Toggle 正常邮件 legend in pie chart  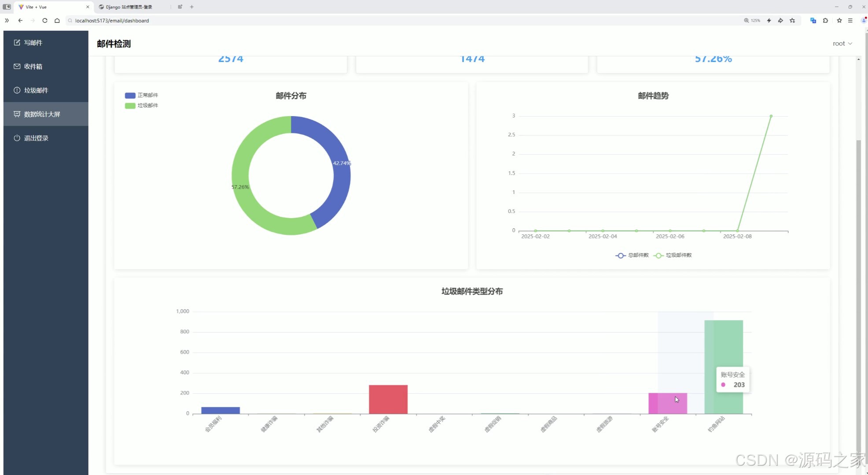(x=142, y=95)
